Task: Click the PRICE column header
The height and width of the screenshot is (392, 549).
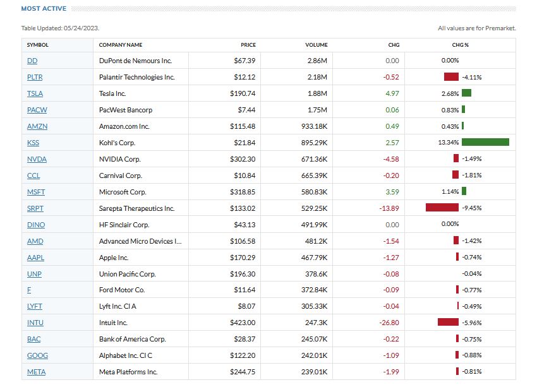Action: tap(248, 45)
